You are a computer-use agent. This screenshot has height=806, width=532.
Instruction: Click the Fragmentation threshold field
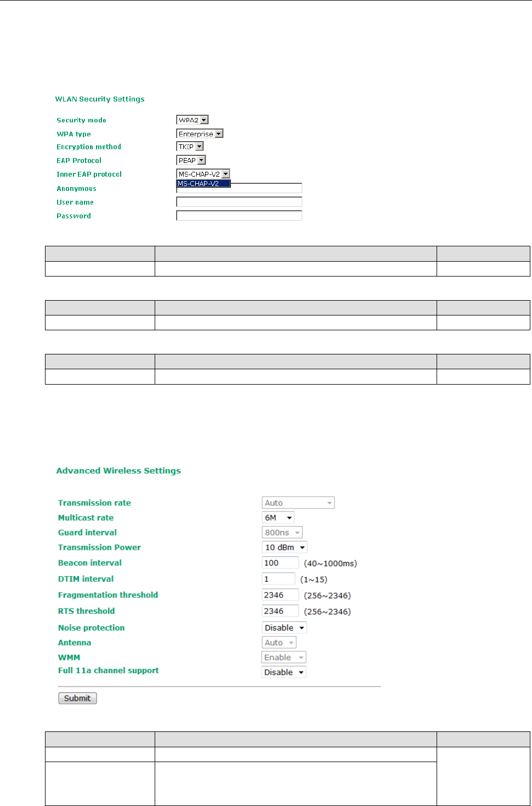click(280, 595)
